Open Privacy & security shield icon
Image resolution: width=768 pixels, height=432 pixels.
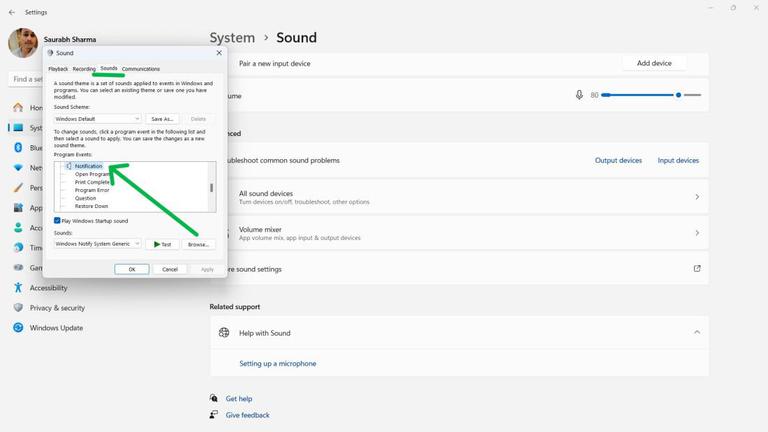(x=18, y=307)
